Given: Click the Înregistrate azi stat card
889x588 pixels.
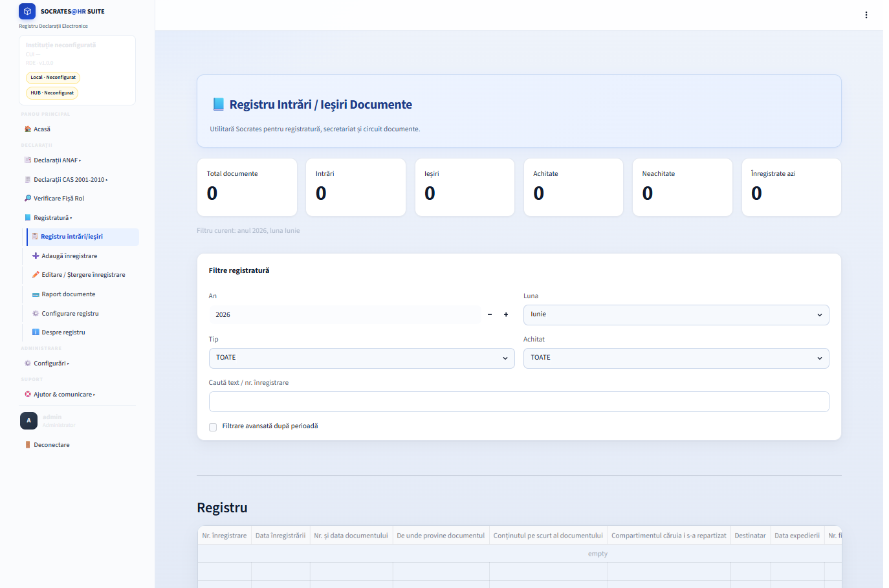Looking at the screenshot, I should pos(792,188).
